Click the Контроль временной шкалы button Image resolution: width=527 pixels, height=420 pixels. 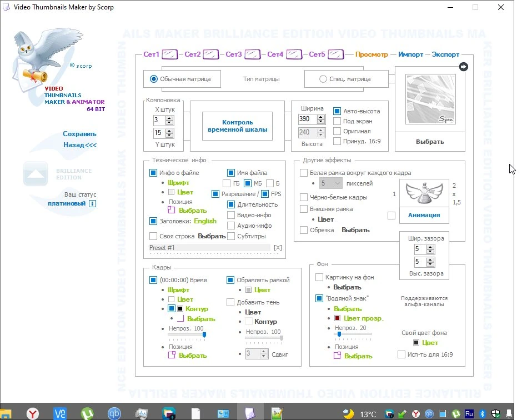click(x=237, y=126)
